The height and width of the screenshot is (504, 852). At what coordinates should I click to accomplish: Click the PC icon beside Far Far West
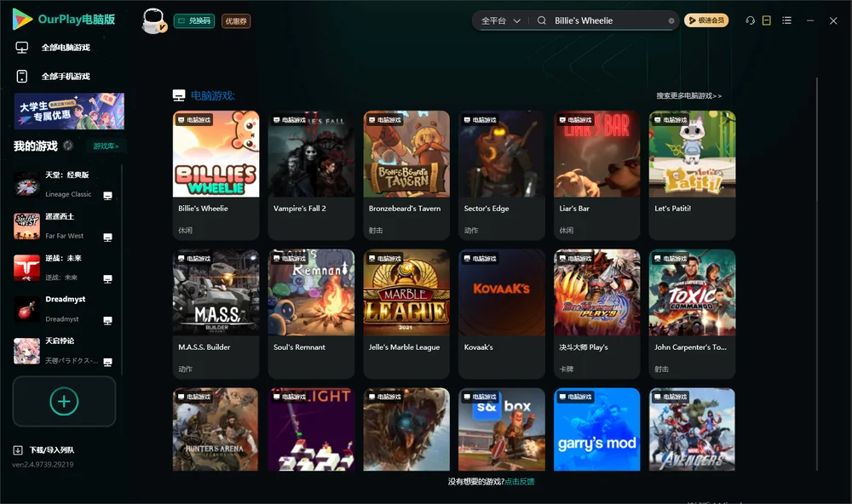coord(107,238)
